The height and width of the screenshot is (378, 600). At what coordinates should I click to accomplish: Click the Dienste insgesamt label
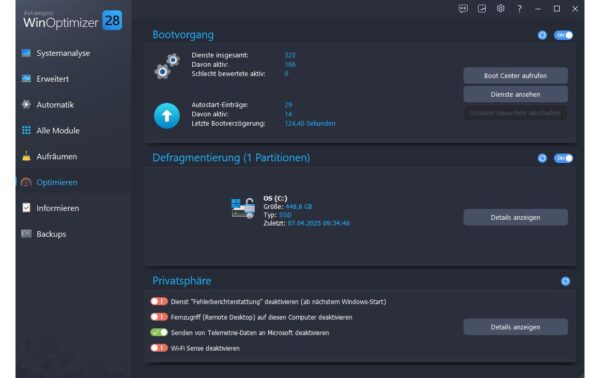[x=220, y=55]
